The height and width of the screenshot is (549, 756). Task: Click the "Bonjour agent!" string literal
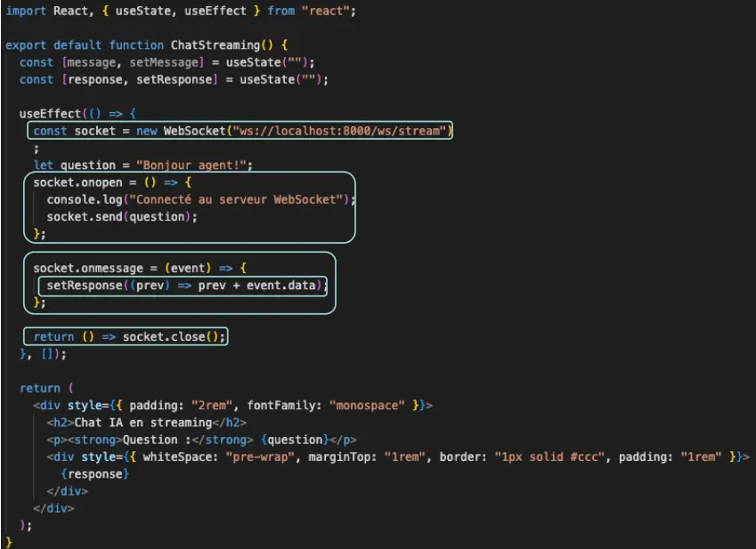194,165
